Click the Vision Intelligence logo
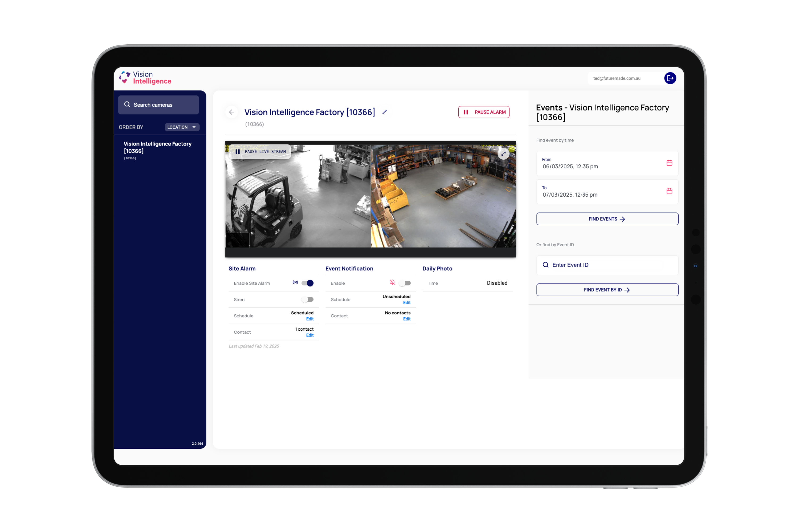This screenshot has width=798, height=532. coord(145,78)
